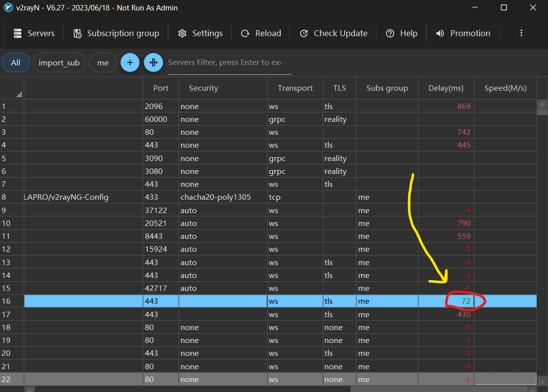Open the three-dot overflow menu
This screenshot has height=392, width=548.
pyautogui.click(x=521, y=33)
